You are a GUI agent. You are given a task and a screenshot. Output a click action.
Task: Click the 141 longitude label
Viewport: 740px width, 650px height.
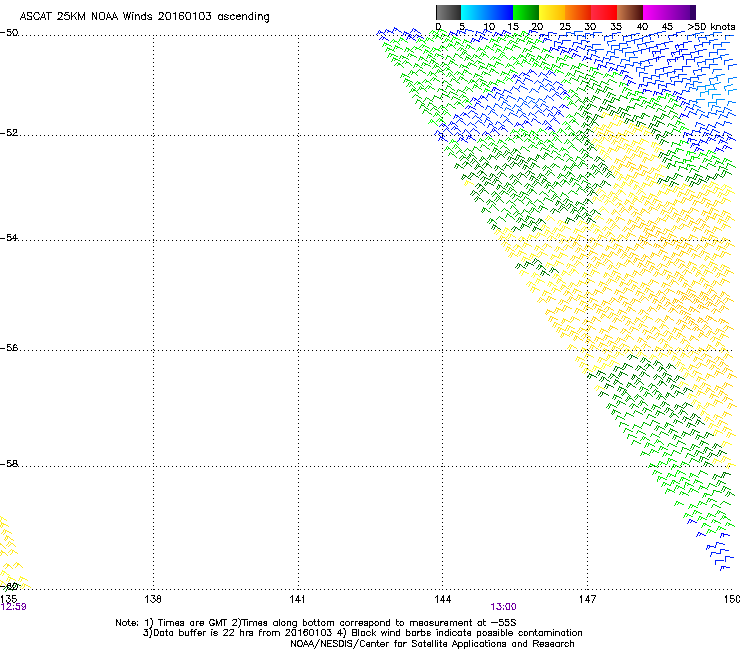tap(297, 599)
